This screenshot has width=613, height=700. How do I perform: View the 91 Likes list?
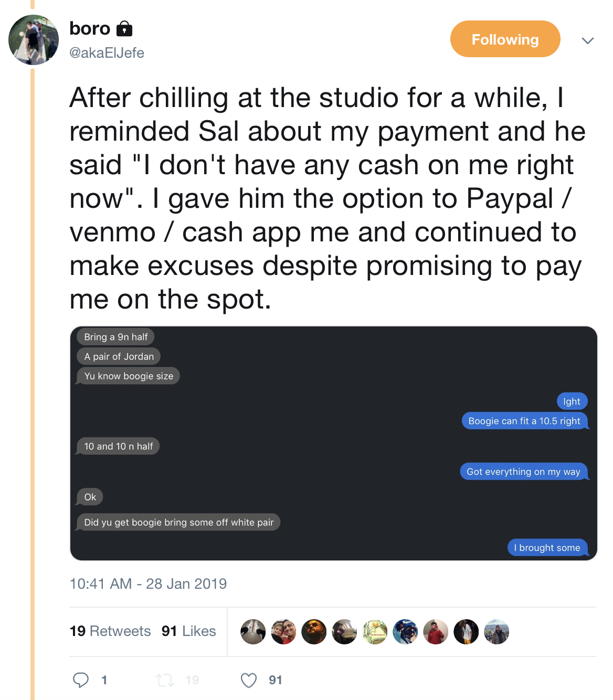click(189, 631)
